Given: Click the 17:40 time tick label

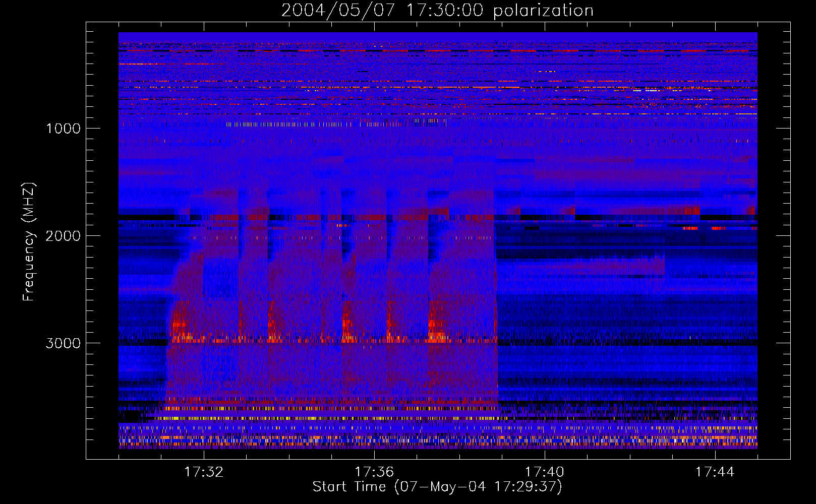Looking at the screenshot, I should [545, 472].
